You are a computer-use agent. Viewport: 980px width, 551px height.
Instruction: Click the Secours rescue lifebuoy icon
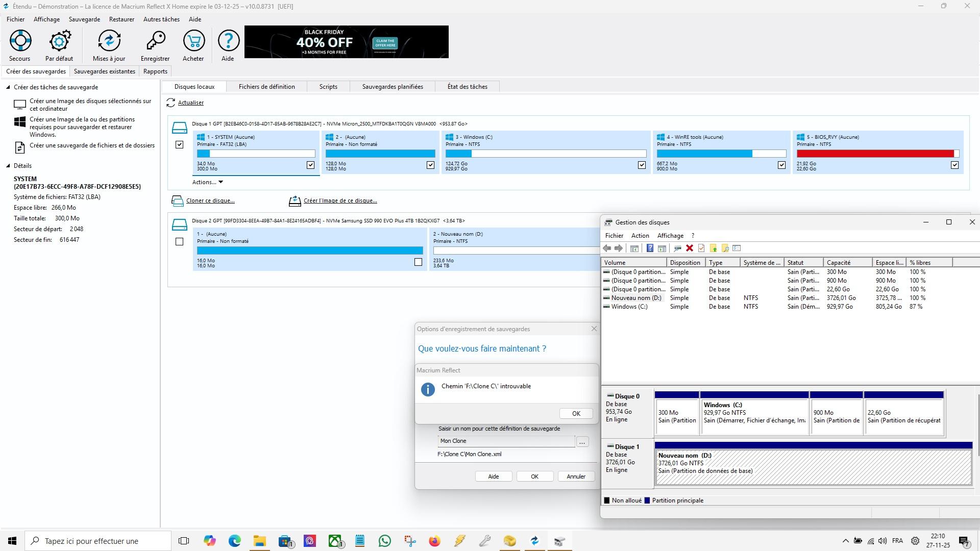(20, 41)
